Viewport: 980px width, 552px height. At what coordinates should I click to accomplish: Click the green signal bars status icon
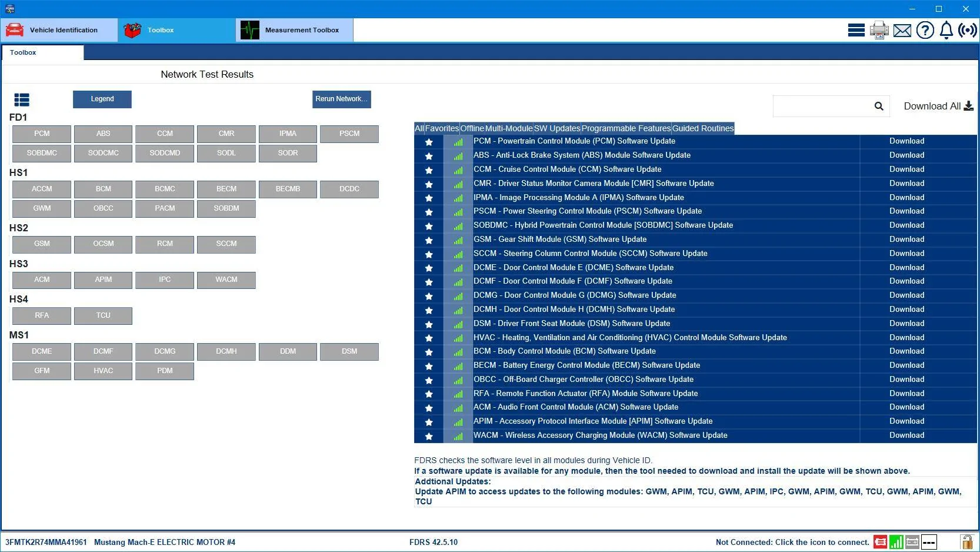point(896,542)
